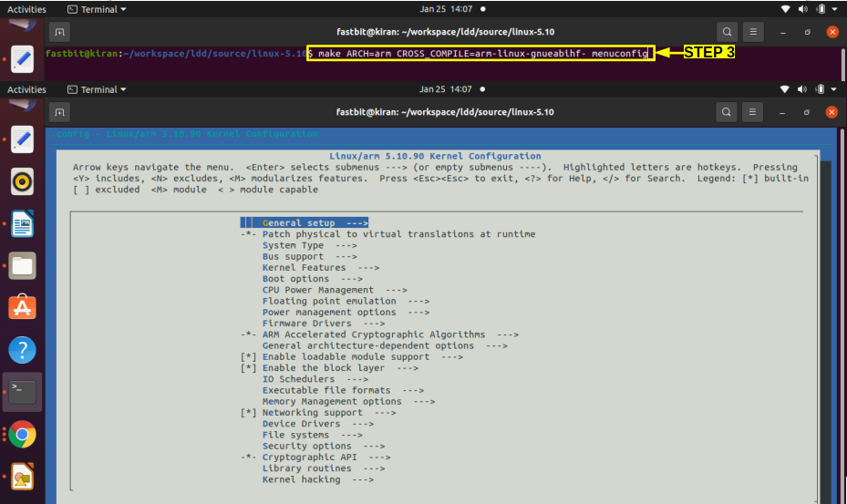Open a new tab in the menuconfig terminal
Screen dimensions: 847x504
(60, 112)
